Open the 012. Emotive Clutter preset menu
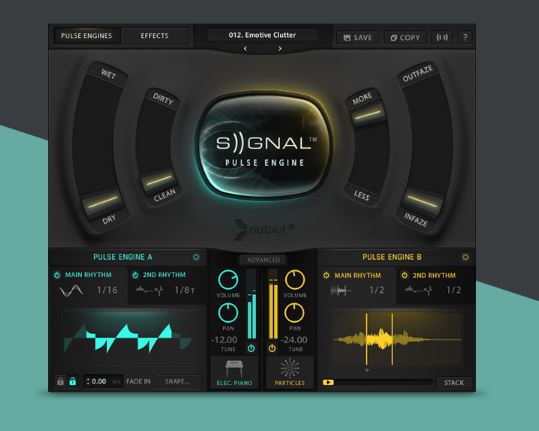This screenshot has height=431, width=539. point(262,35)
